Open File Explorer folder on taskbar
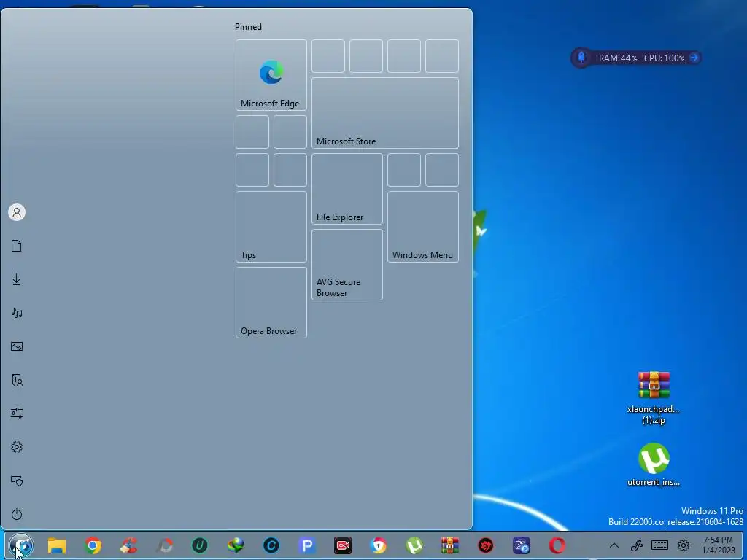The width and height of the screenshot is (747, 560). (57, 545)
